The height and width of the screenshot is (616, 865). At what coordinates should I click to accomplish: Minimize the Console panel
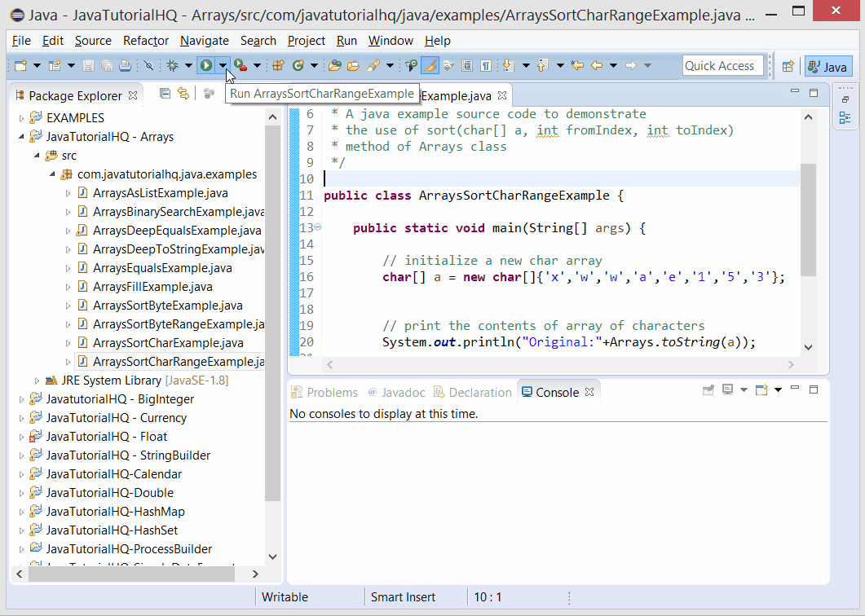[x=795, y=389]
